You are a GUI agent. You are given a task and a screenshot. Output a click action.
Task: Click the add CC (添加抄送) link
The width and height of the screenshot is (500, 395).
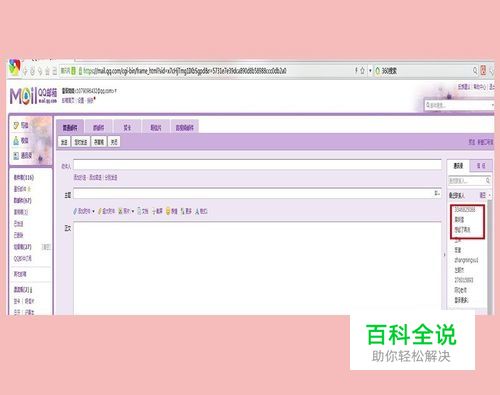pos(80,178)
